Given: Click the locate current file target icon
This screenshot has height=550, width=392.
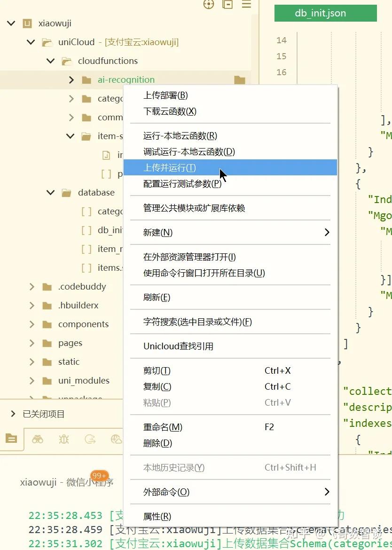Looking at the screenshot, I should (x=209, y=4).
